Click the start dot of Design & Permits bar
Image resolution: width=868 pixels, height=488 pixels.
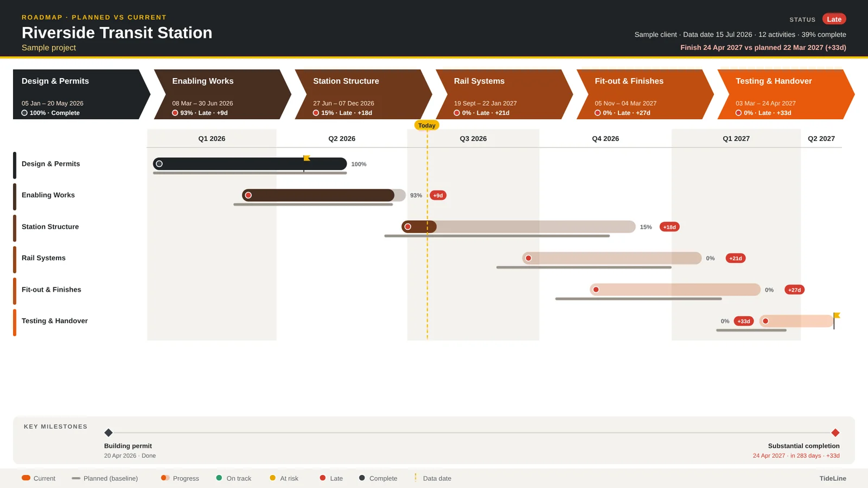point(159,164)
